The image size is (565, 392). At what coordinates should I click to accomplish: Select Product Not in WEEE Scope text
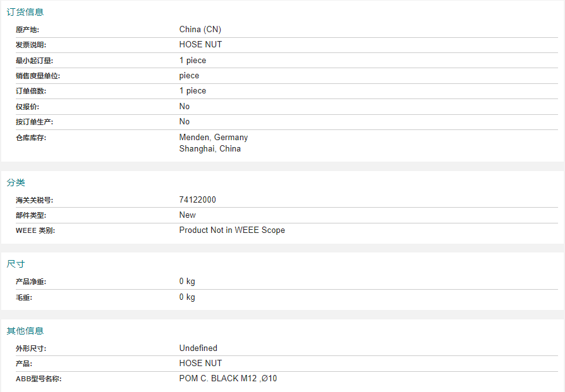point(232,230)
